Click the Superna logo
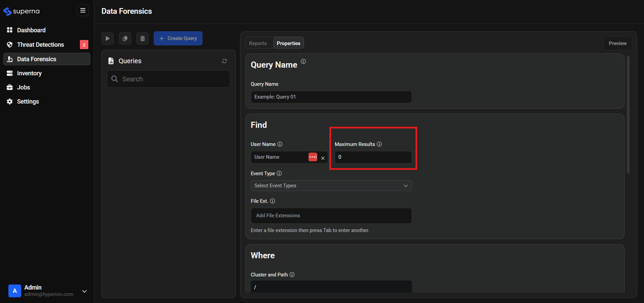This screenshot has height=303, width=644. (x=21, y=11)
